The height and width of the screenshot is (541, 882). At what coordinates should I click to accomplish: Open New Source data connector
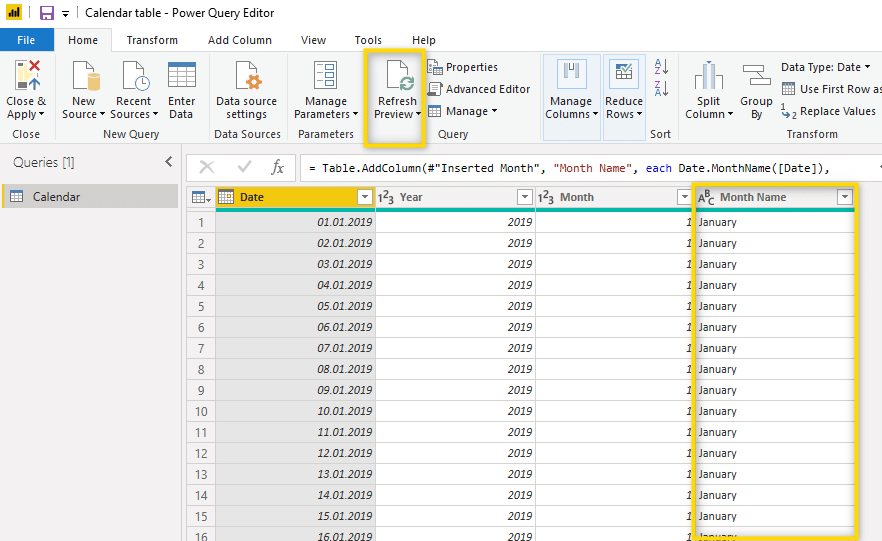coord(83,77)
